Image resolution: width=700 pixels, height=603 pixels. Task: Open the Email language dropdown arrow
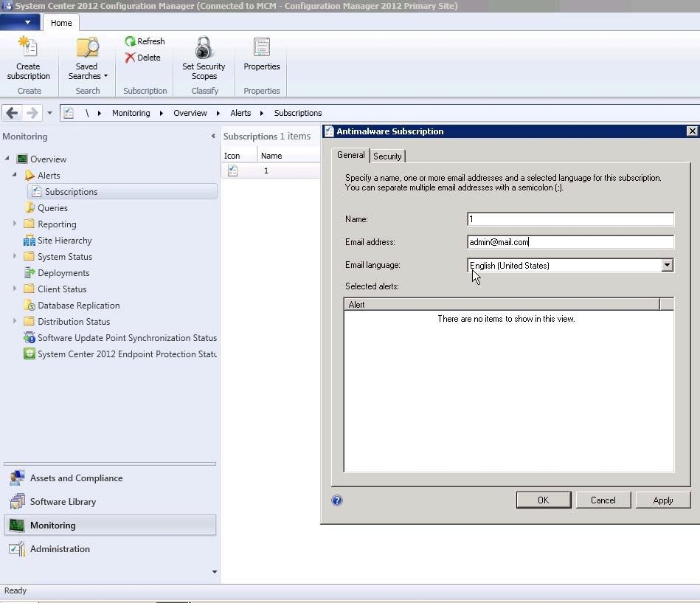click(667, 265)
